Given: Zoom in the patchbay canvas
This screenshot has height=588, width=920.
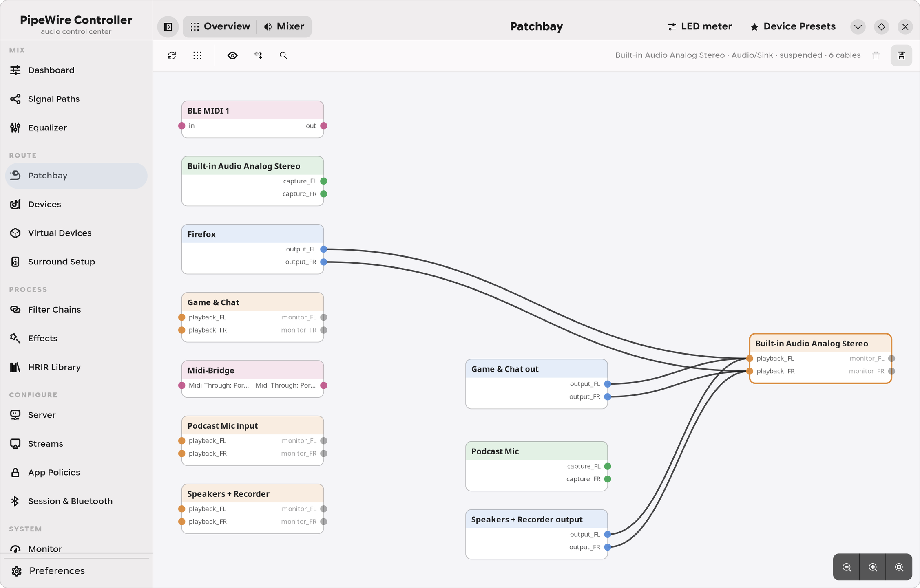Looking at the screenshot, I should click(873, 567).
